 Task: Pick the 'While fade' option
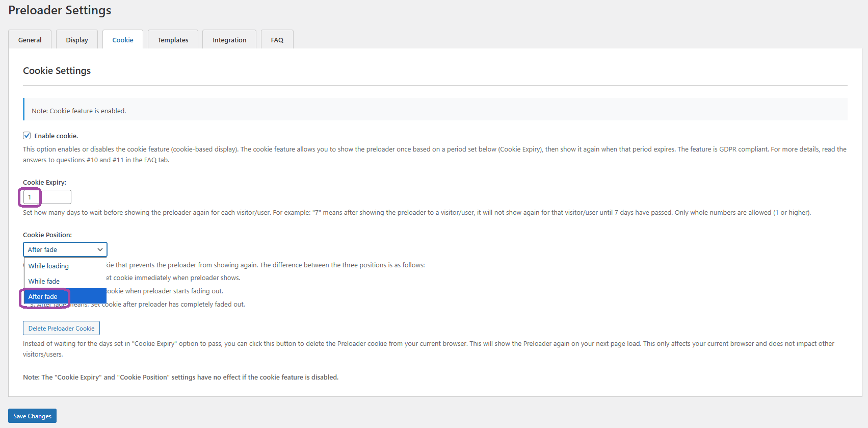[44, 281]
